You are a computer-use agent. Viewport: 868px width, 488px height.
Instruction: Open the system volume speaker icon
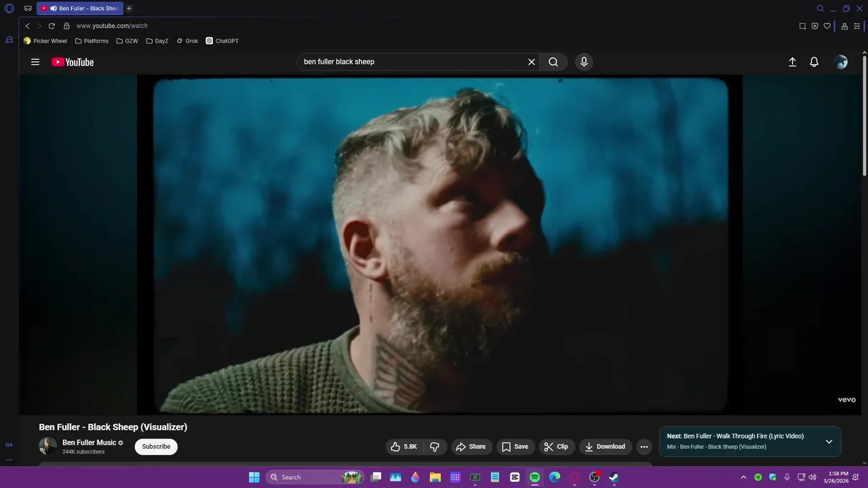(812, 477)
